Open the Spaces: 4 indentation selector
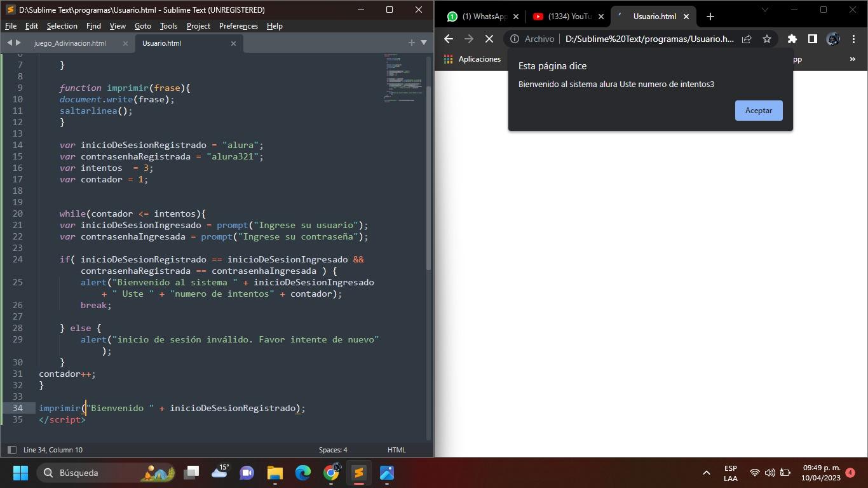868x488 pixels. pos(333,450)
